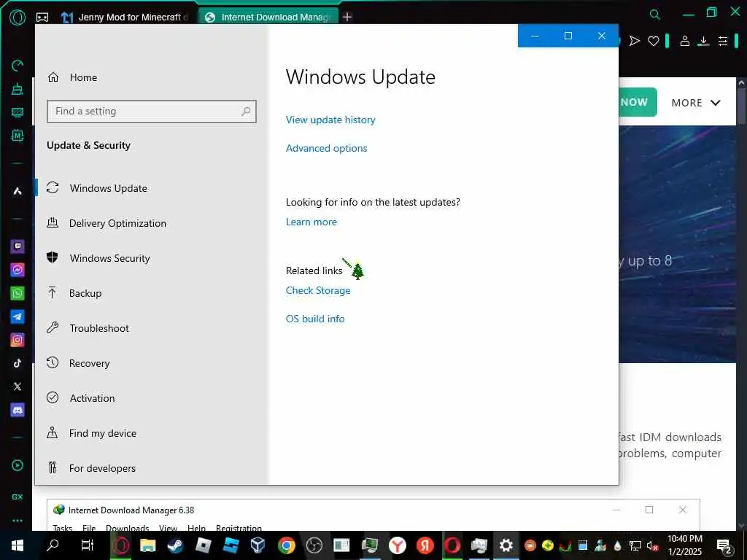The width and height of the screenshot is (747, 560).
Task: Open taskbar search magnifier
Action: tap(53, 545)
